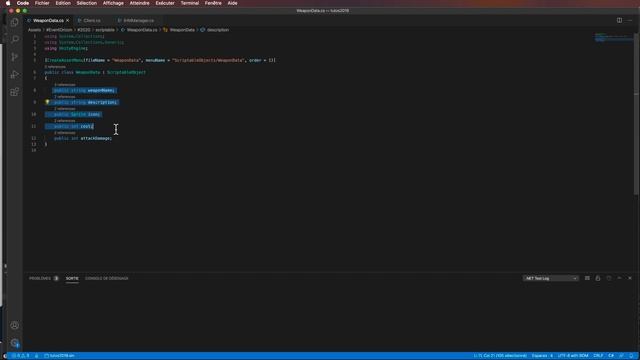This screenshot has height=360, width=640.
Task: Open the Accounts icon in activity bar
Action: coord(15,325)
